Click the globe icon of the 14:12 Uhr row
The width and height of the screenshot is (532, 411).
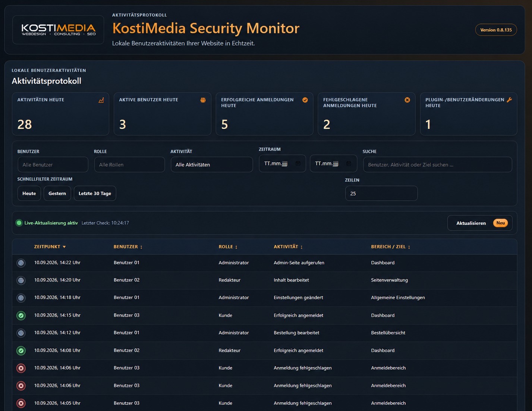click(21, 333)
